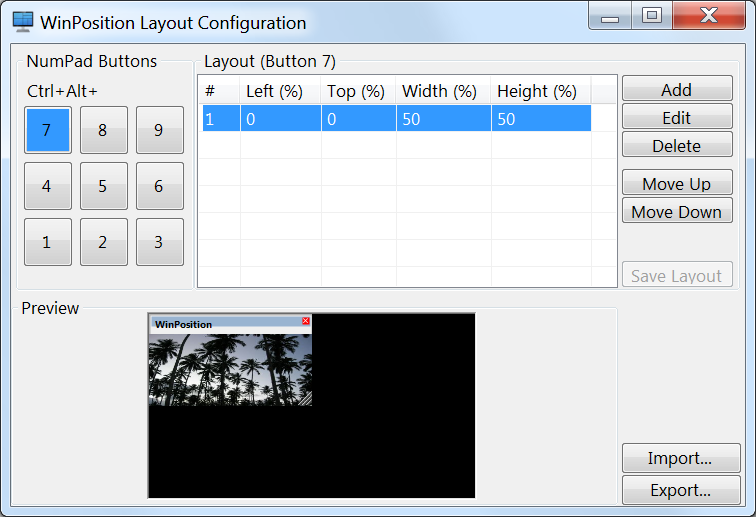The width and height of the screenshot is (756, 517).
Task: Click the Top value 0 cell
Action: pyautogui.click(x=359, y=118)
